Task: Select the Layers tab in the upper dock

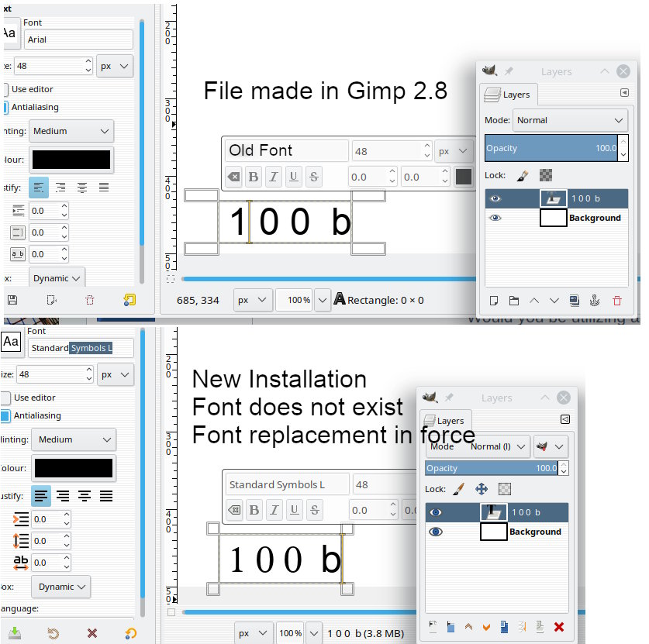Action: point(509,95)
